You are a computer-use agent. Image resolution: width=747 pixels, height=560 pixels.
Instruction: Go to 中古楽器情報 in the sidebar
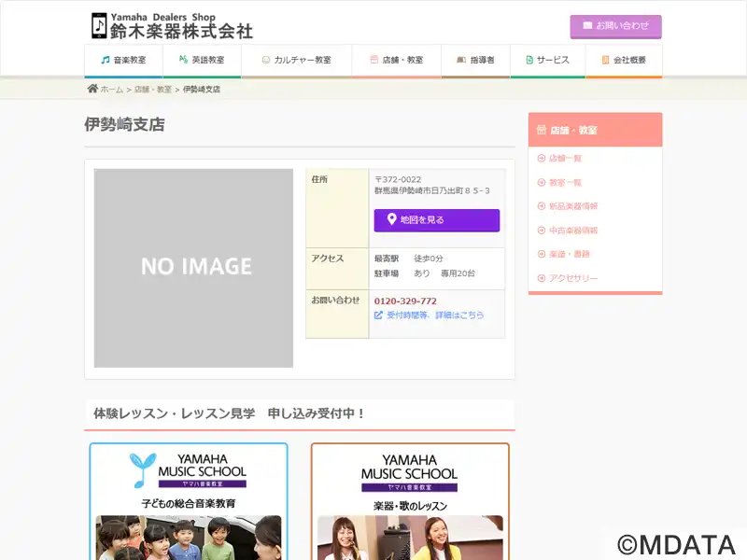point(572,231)
